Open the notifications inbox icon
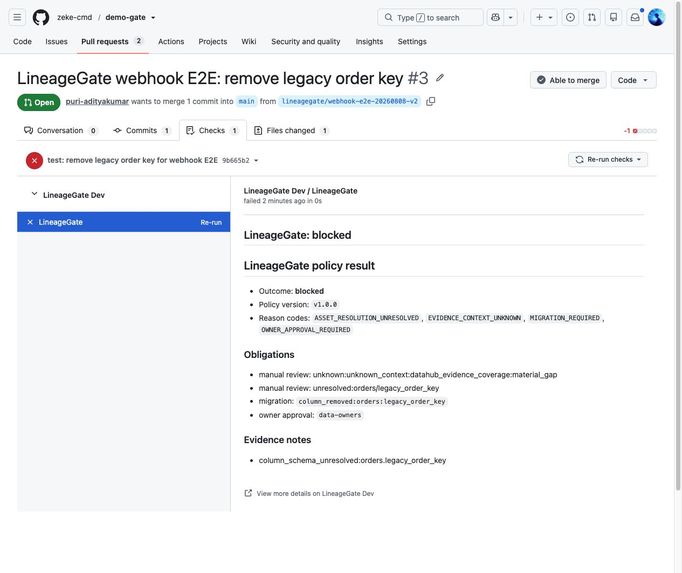The height and width of the screenshot is (573, 682). [635, 17]
